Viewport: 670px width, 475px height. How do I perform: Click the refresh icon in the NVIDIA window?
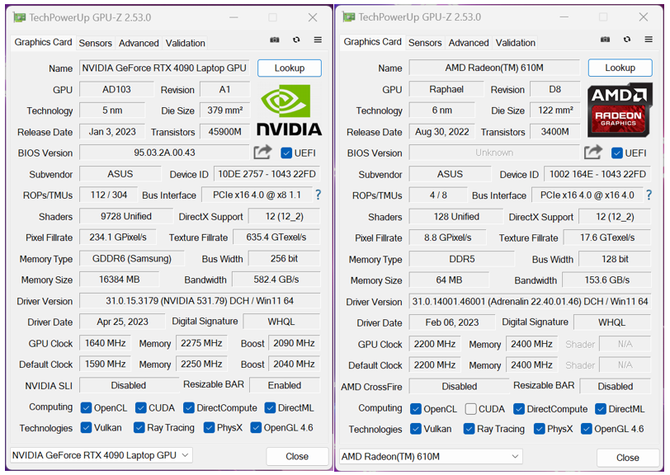[x=296, y=40]
